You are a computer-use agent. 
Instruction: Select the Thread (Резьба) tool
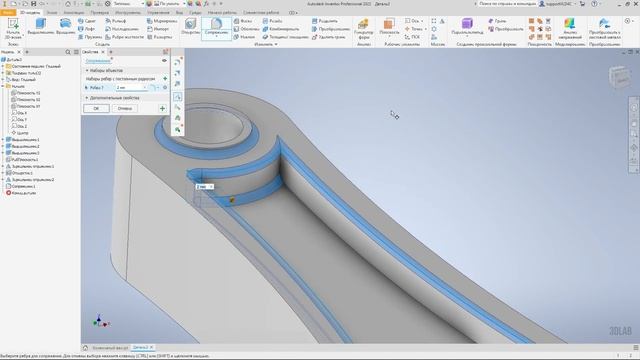[x=272, y=21]
